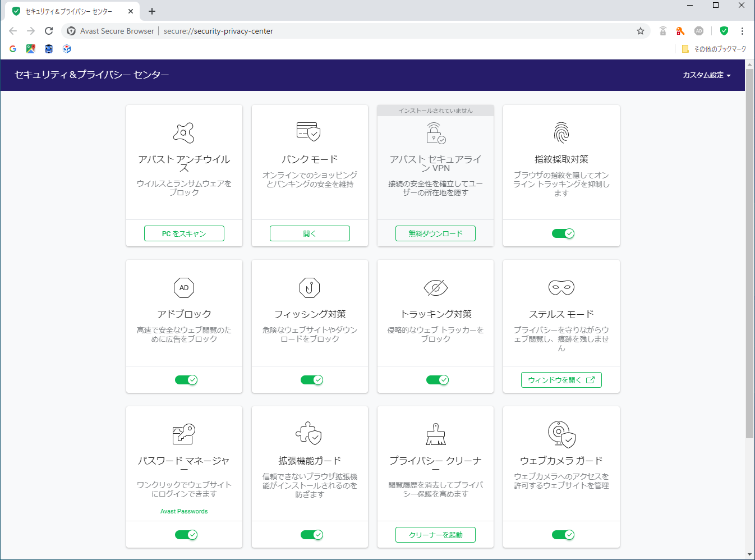Open the Google Maps bookmark icon
Screen dimensions: 755x560
point(31,49)
